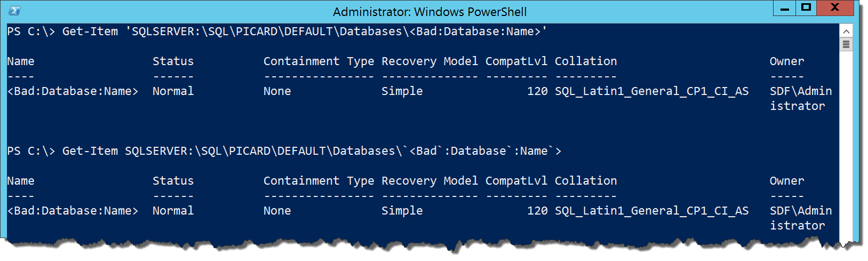Click the first Get-Item command line

pos(277,31)
